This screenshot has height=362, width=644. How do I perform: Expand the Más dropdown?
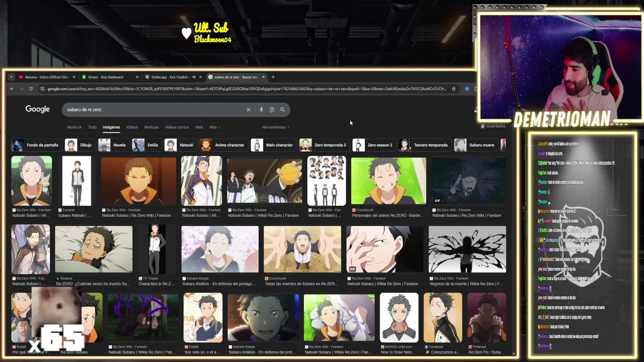[215, 127]
